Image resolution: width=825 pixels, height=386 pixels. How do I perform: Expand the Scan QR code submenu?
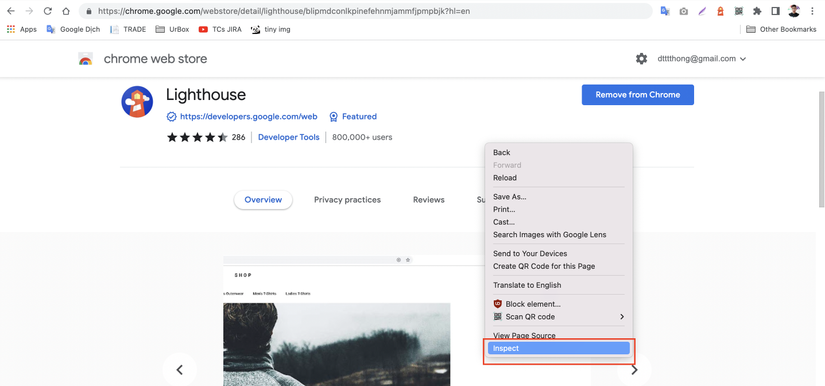pos(558,317)
